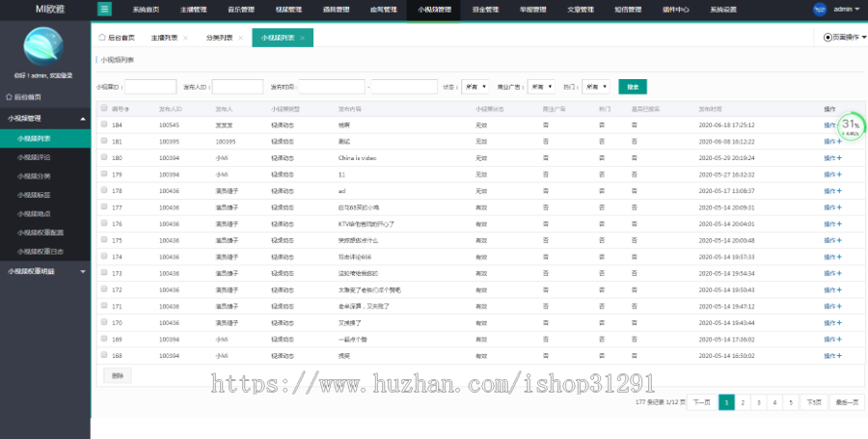Collapse the 小视频管理 sidebar section

tap(45, 119)
